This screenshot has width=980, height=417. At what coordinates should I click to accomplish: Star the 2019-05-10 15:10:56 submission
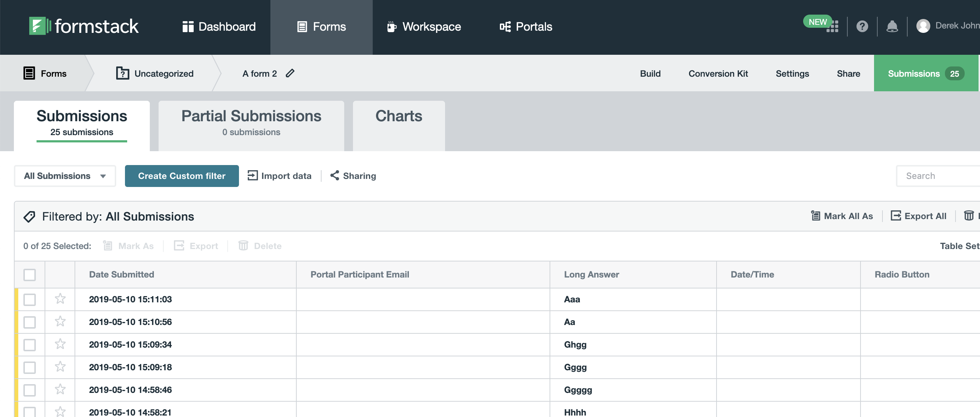pyautogui.click(x=60, y=322)
